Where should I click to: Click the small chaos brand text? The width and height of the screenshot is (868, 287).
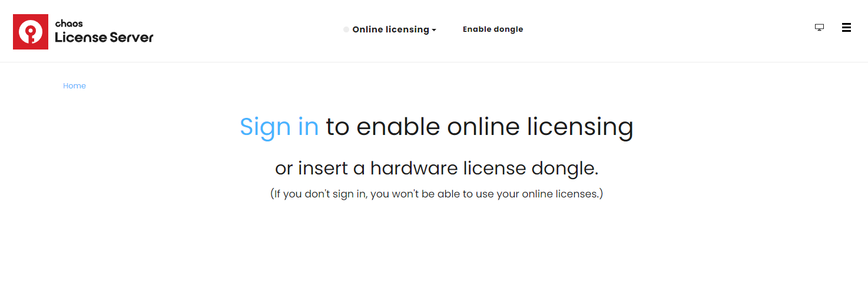click(69, 24)
